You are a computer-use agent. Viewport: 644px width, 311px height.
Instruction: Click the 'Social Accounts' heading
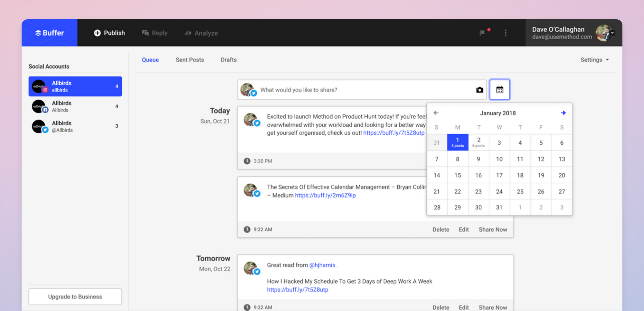coord(49,66)
